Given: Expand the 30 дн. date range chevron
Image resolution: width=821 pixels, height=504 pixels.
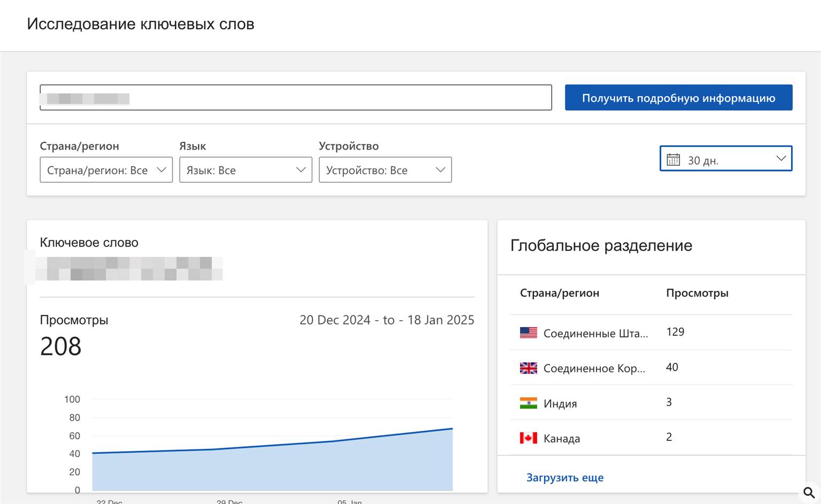Looking at the screenshot, I should (x=781, y=158).
